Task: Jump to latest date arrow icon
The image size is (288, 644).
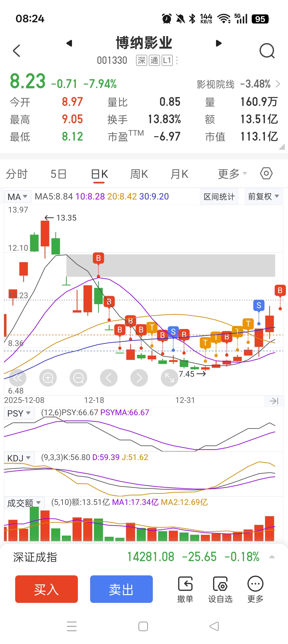Action: [x=274, y=401]
